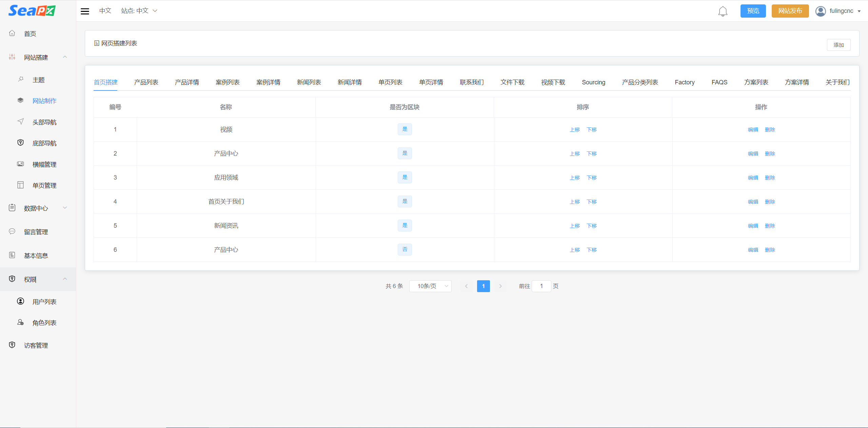Click the shield icon beside 底部导航

coord(21,143)
